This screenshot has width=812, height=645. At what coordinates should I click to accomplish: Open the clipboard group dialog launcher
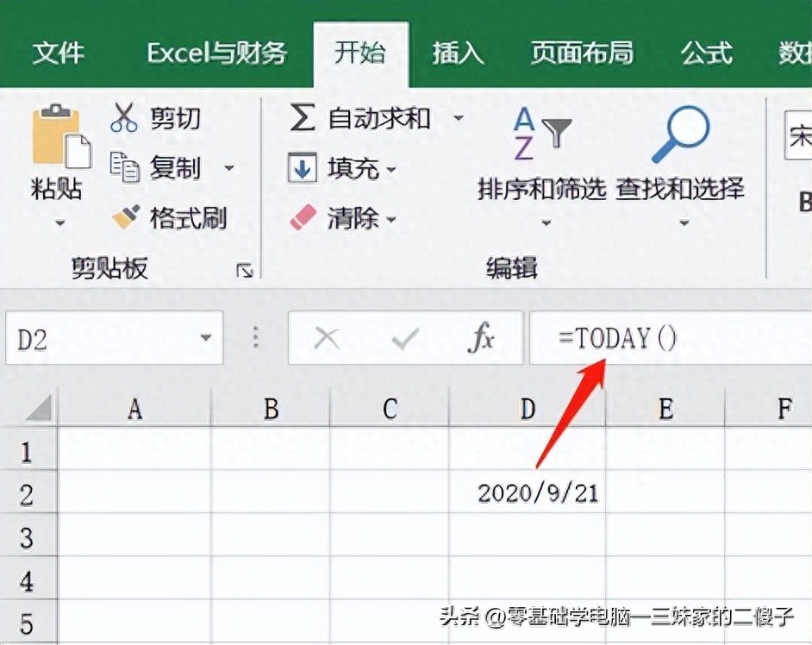pos(245,271)
